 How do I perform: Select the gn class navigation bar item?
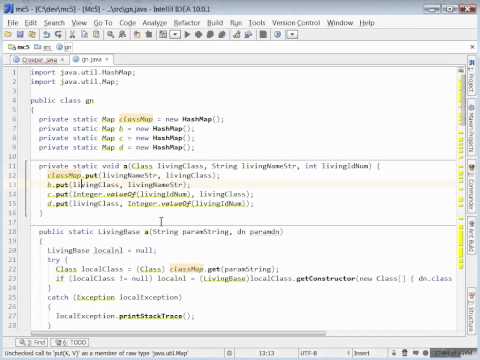pyautogui.click(x=64, y=47)
